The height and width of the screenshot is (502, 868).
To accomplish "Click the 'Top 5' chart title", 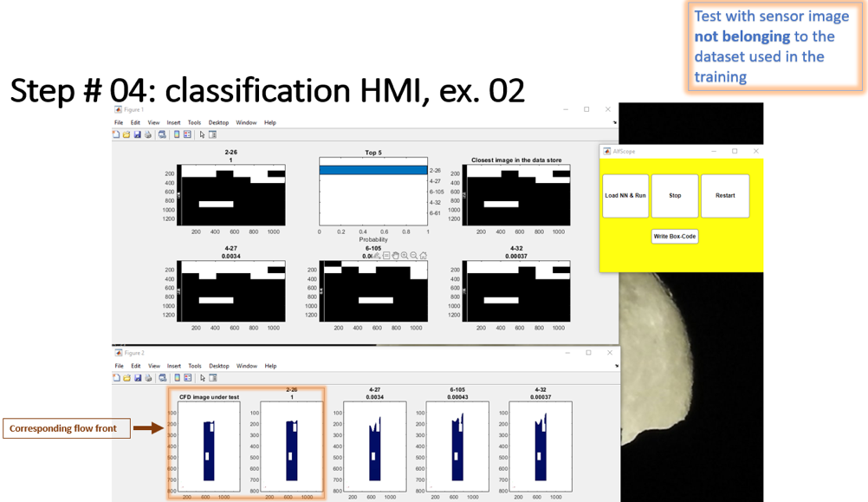I will pos(373,153).
